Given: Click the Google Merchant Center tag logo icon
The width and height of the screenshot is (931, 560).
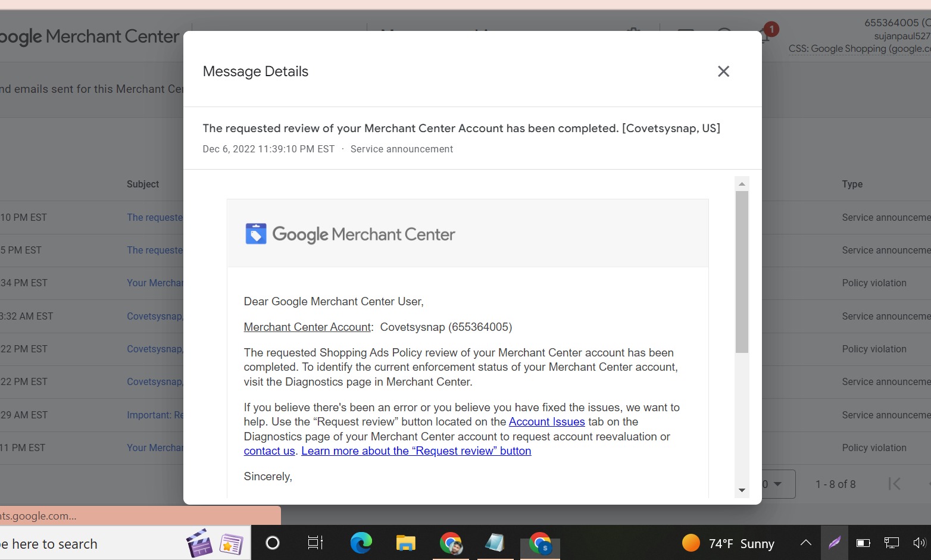Looking at the screenshot, I should coord(256,234).
